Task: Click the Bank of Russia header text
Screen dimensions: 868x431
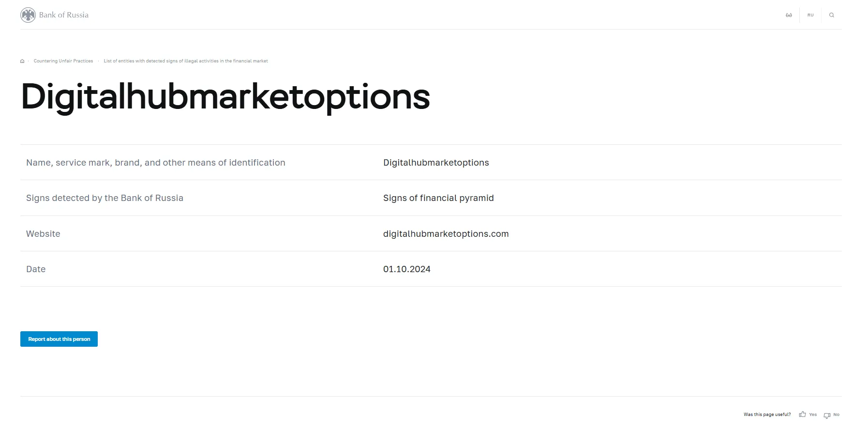Action: tap(64, 15)
